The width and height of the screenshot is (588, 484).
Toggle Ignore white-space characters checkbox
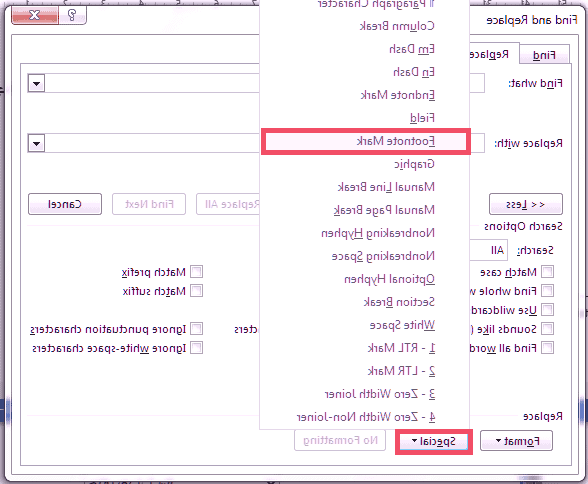point(196,348)
